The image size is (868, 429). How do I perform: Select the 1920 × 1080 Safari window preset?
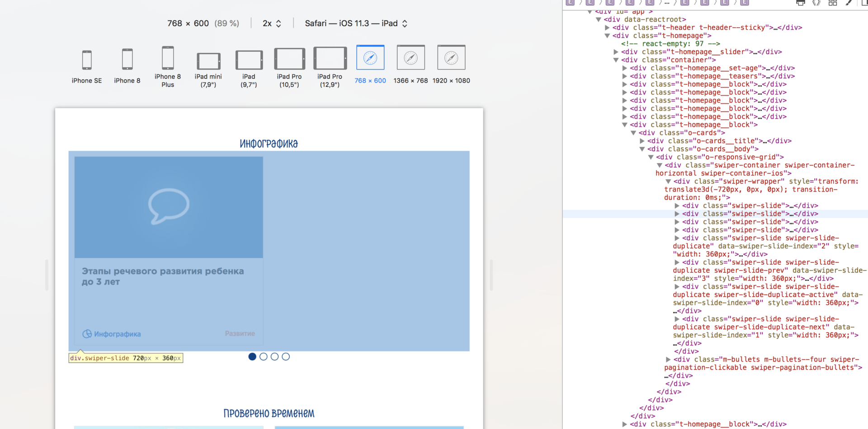(451, 65)
